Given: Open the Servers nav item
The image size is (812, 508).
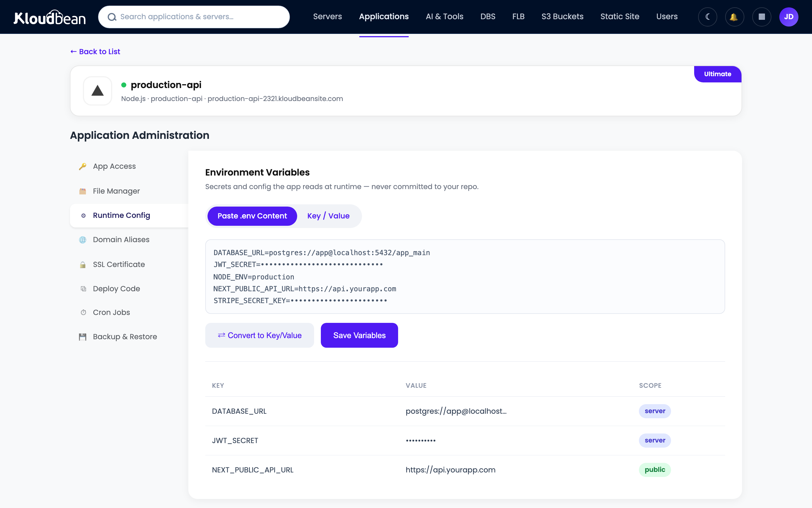Looking at the screenshot, I should 328,16.
